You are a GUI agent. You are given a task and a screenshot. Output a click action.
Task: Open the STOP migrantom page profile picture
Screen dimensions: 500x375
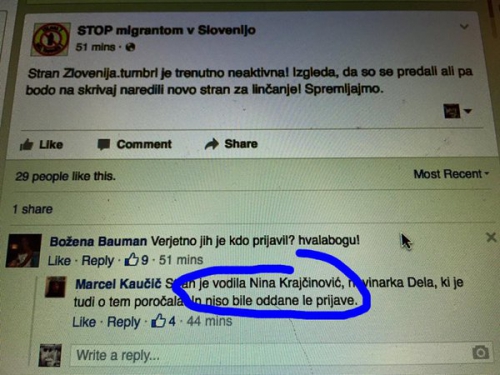(x=51, y=39)
